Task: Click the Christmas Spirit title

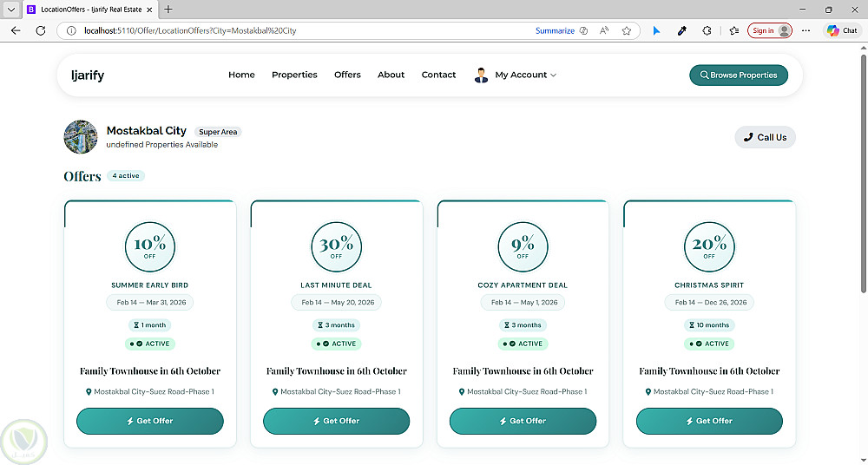Action: coord(709,285)
